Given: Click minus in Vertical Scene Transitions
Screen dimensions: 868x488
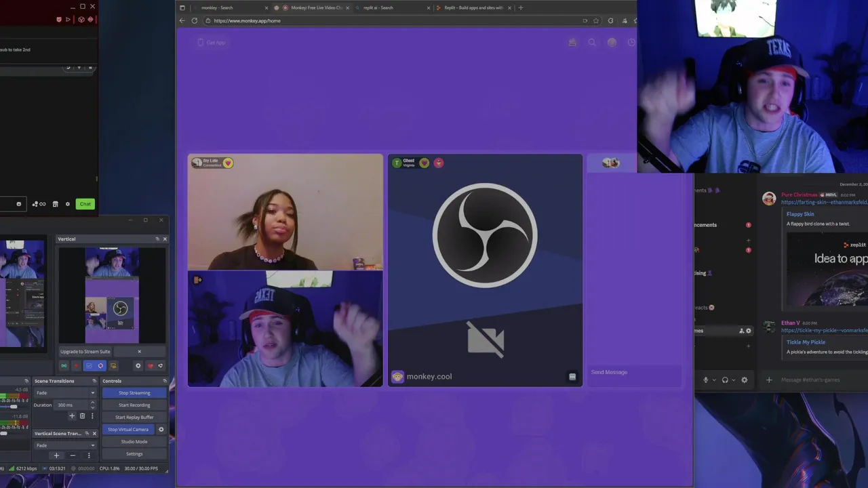Looking at the screenshot, I should 73,455.
